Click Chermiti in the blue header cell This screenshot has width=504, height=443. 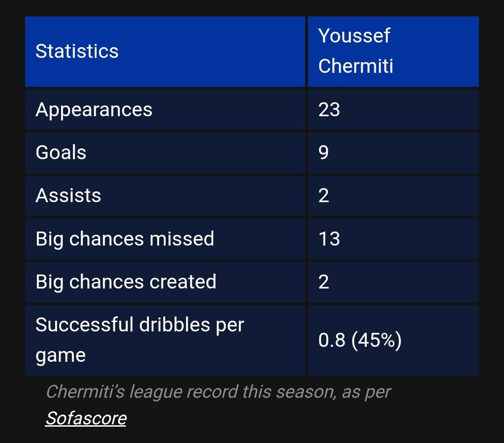click(356, 66)
